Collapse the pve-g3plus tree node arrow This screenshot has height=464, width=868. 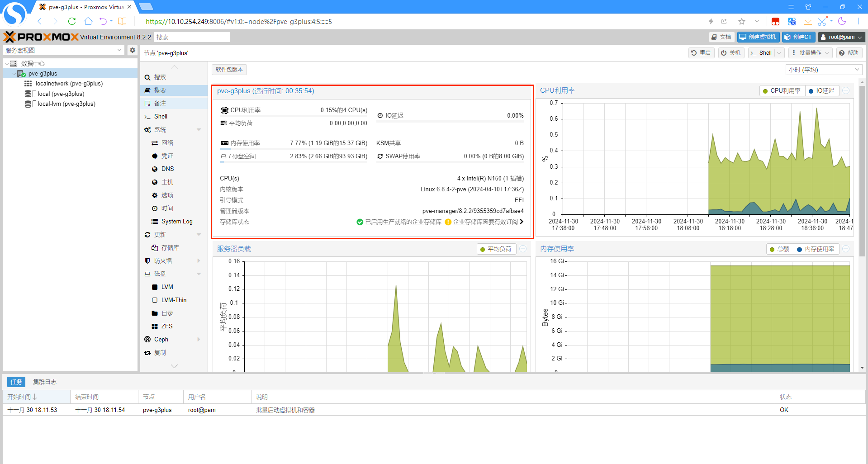[x=14, y=74]
